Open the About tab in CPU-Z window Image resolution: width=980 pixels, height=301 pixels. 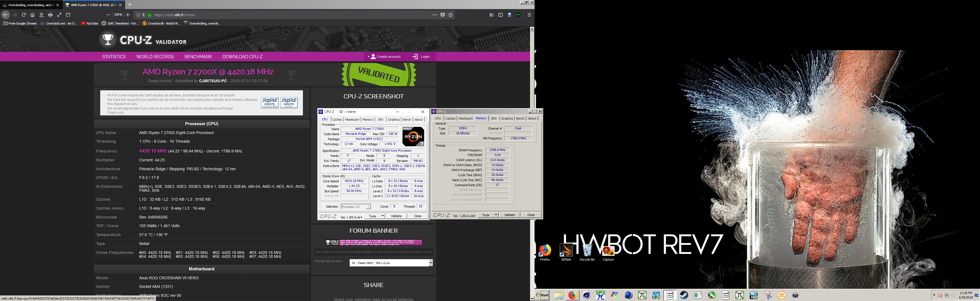tap(532, 118)
